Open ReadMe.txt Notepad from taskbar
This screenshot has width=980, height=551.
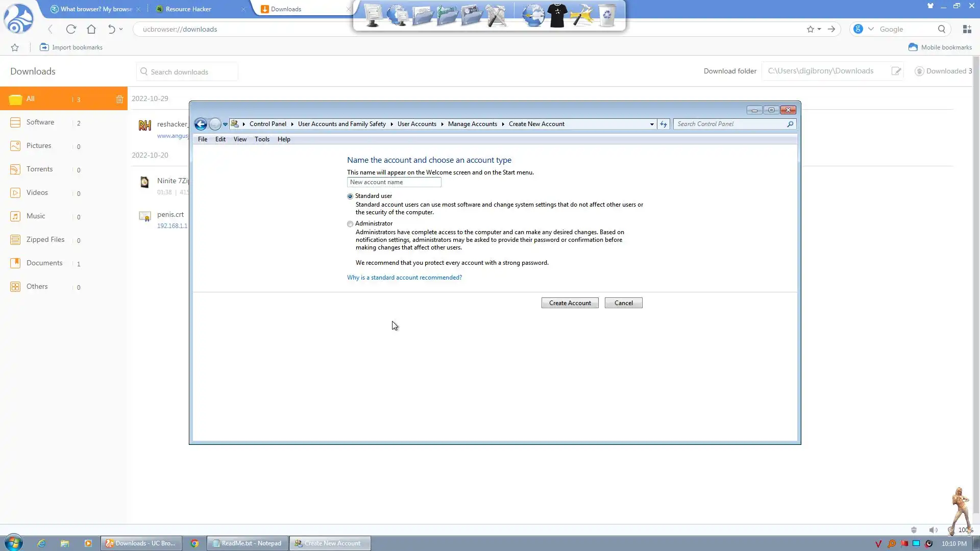248,543
